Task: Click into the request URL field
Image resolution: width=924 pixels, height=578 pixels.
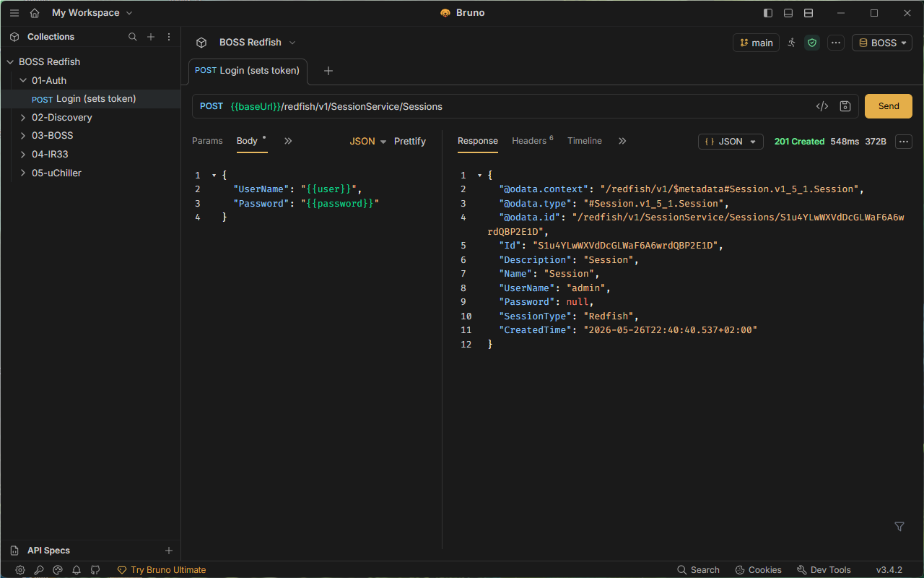Action: [x=518, y=106]
